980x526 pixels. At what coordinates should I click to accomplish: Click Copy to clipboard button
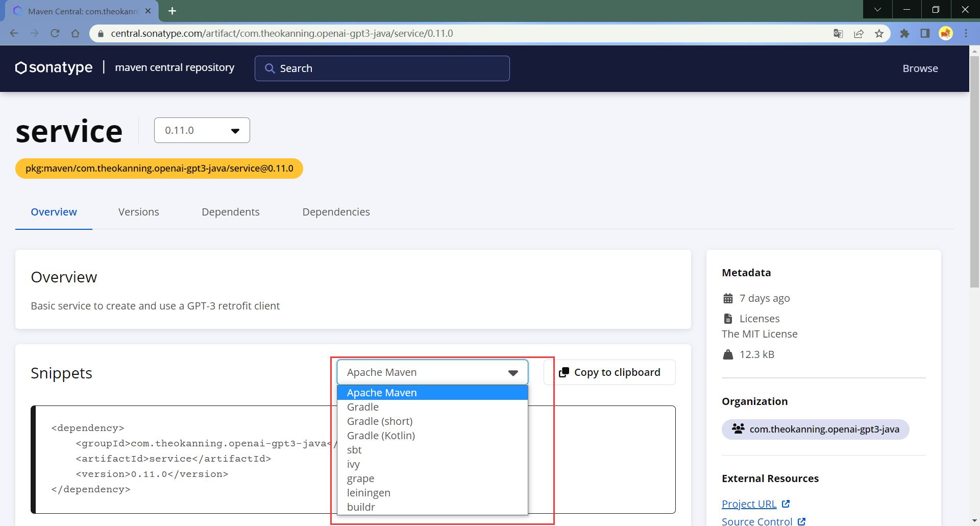click(x=609, y=372)
